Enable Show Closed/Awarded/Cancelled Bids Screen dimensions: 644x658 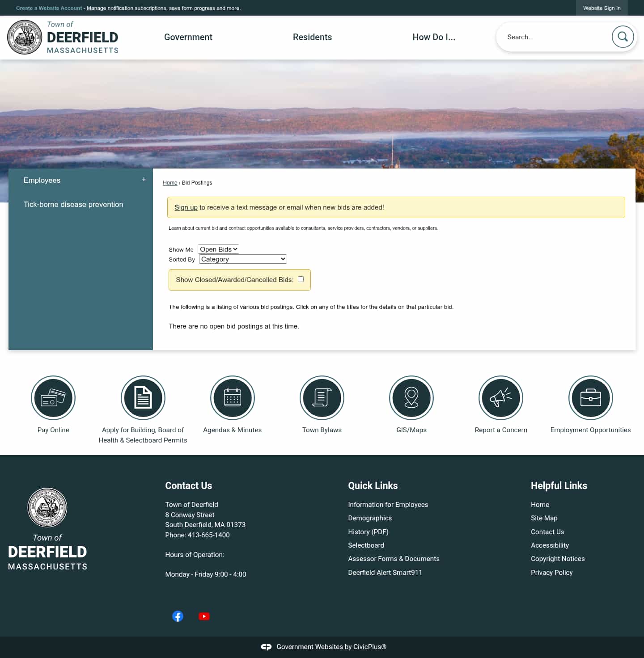(x=301, y=279)
